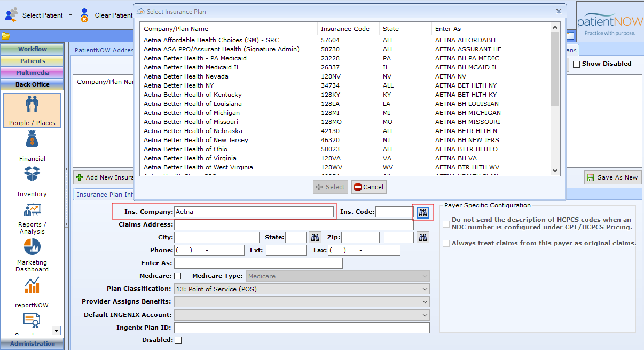
Task: Open the Inventory boxes icon
Action: tap(32, 175)
